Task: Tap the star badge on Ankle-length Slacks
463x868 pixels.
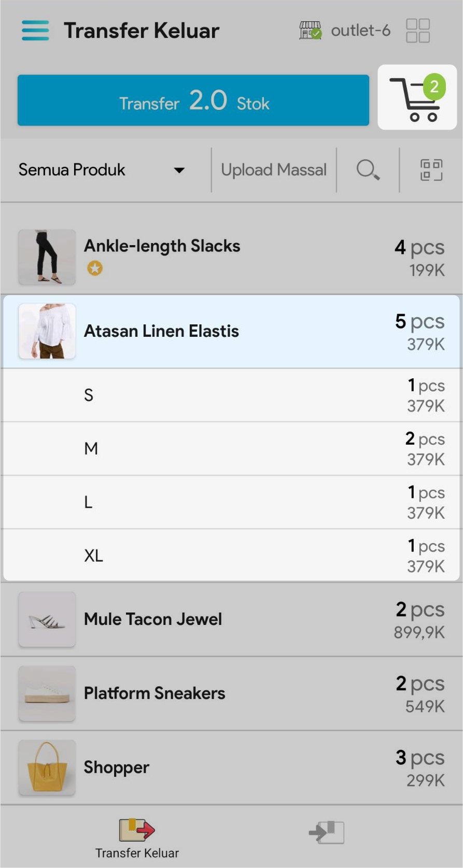Action: click(95, 268)
